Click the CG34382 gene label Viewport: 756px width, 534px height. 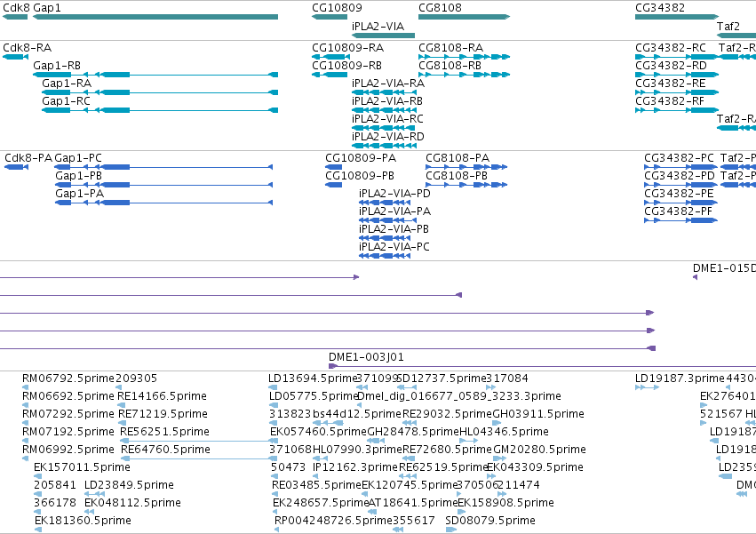(659, 8)
